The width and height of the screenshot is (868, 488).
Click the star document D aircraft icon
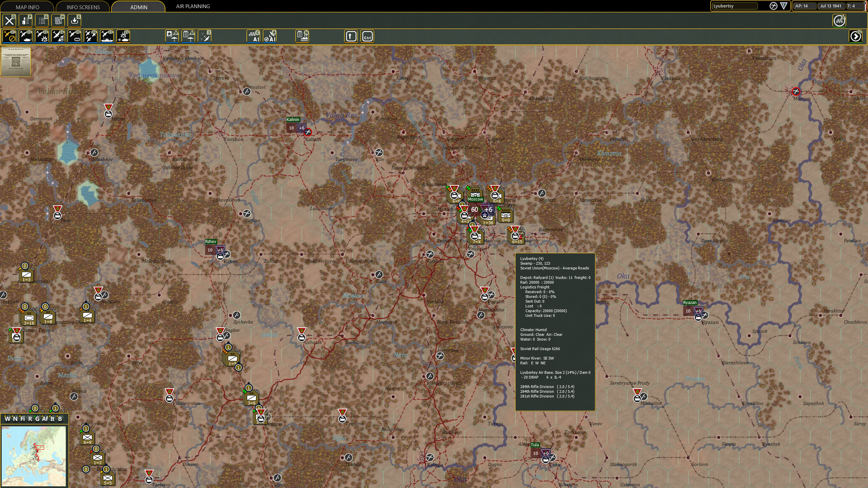[x=172, y=36]
